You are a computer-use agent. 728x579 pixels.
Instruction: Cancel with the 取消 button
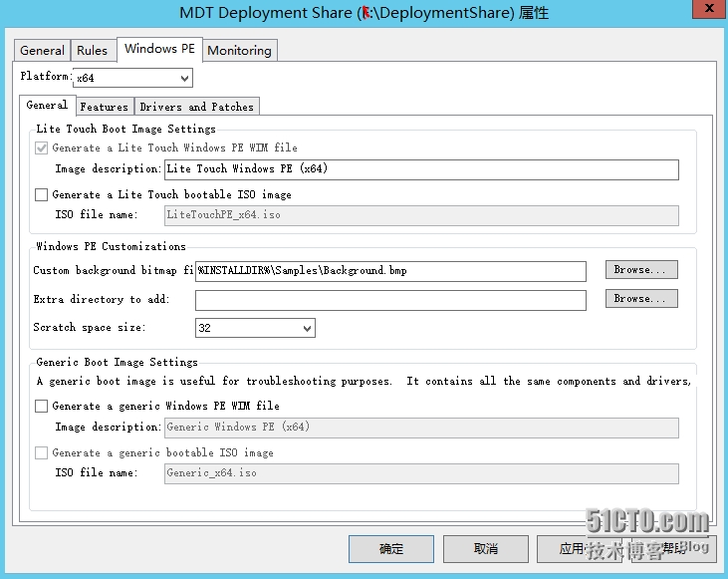pos(486,549)
